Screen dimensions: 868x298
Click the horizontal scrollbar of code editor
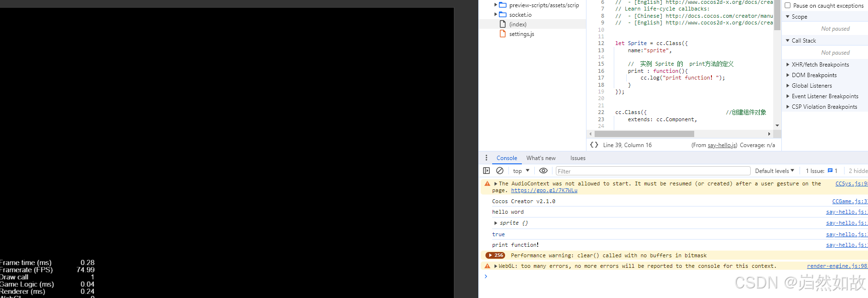tap(644, 134)
